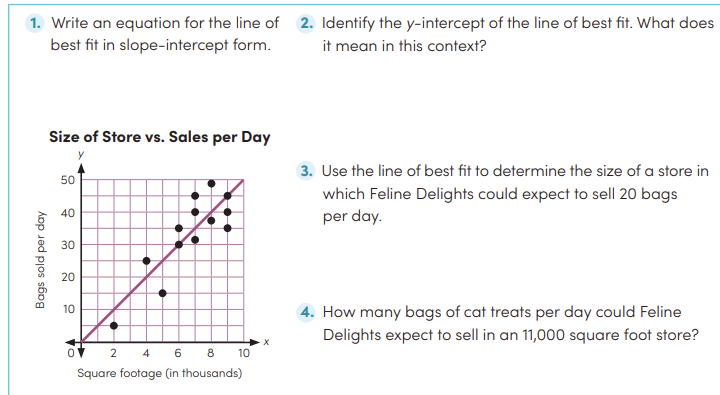Click the y-axis label Bags sold per day
The width and height of the screenshot is (720, 395).
tap(40, 260)
